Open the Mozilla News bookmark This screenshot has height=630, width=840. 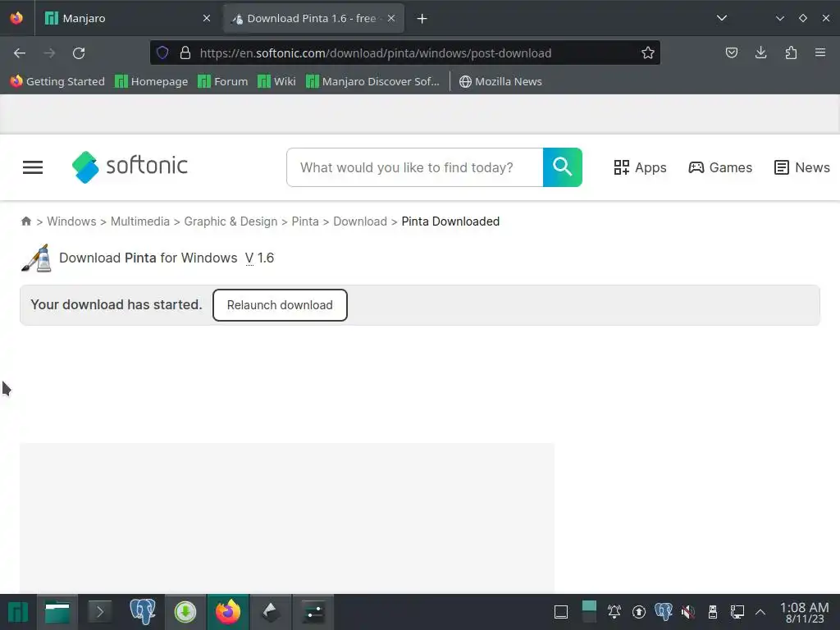pos(500,81)
